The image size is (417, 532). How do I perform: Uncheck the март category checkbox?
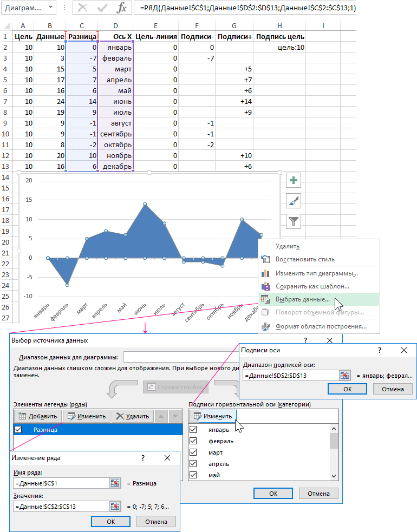pyautogui.click(x=194, y=452)
